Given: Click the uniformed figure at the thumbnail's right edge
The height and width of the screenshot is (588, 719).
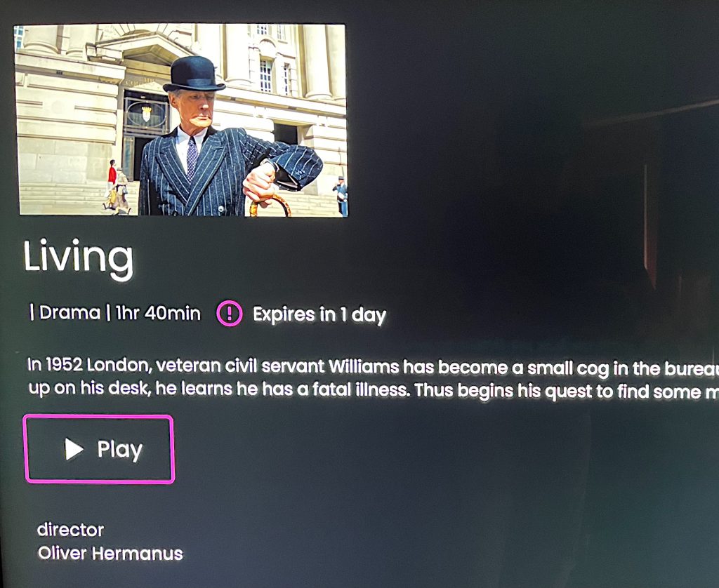Looking at the screenshot, I should [x=341, y=196].
